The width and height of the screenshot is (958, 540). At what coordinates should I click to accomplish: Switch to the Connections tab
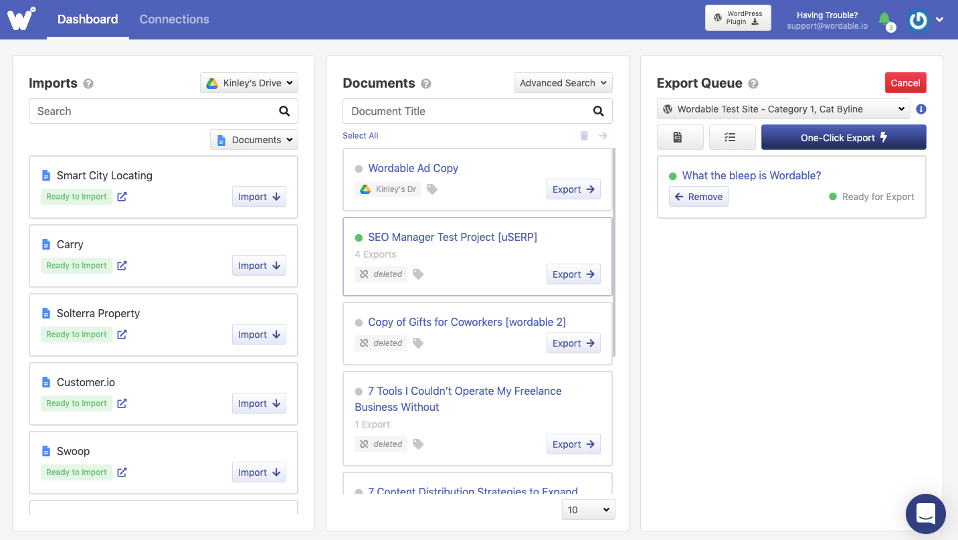tap(174, 19)
